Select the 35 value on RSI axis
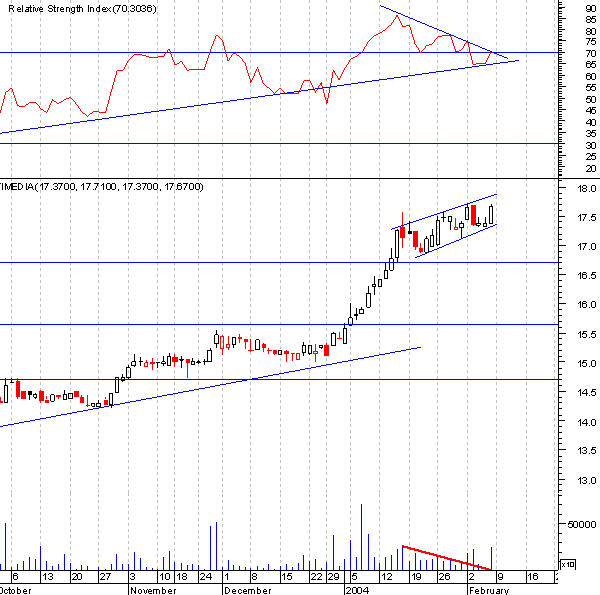 pos(591,134)
